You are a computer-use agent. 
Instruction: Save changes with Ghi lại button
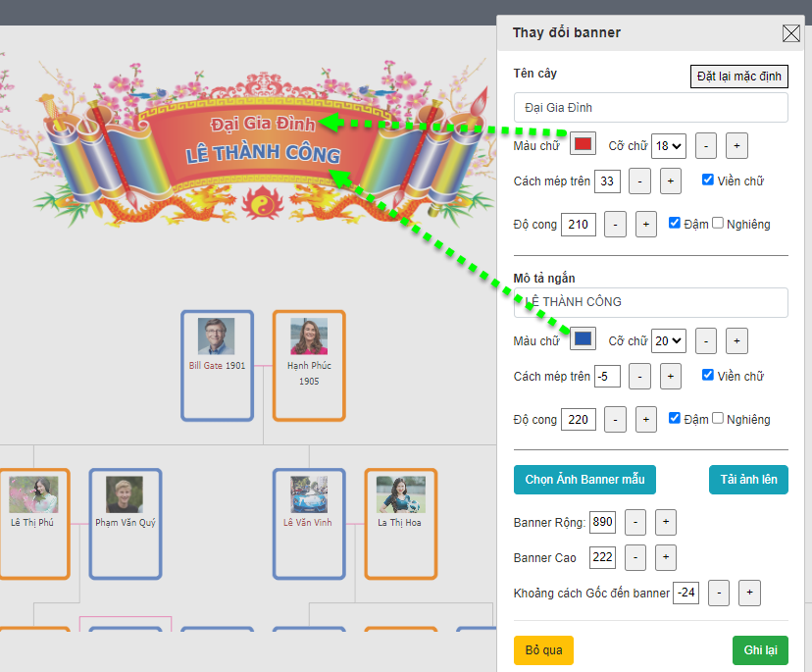tap(759, 650)
